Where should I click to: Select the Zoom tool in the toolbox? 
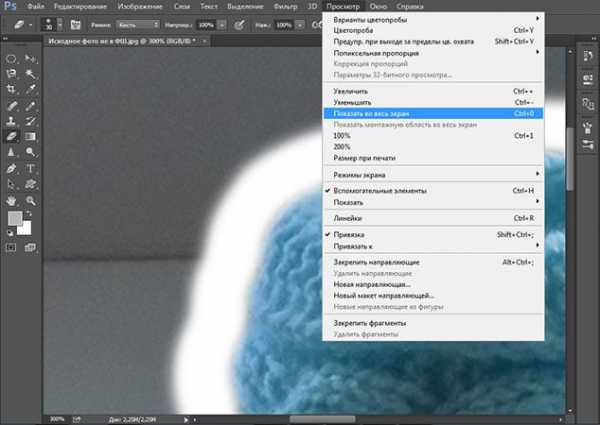31,200
